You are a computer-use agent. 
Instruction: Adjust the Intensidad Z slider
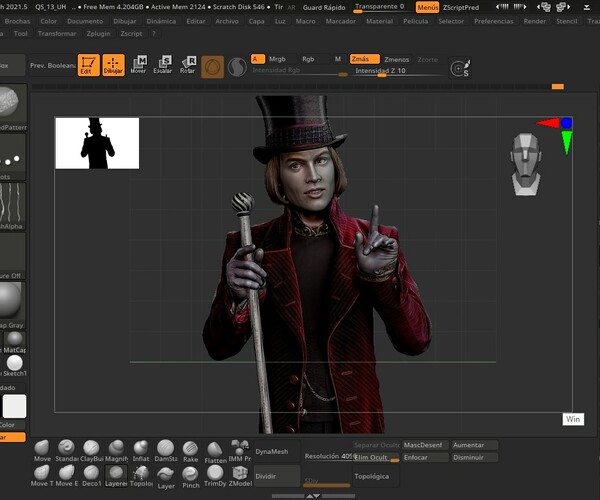(398, 72)
